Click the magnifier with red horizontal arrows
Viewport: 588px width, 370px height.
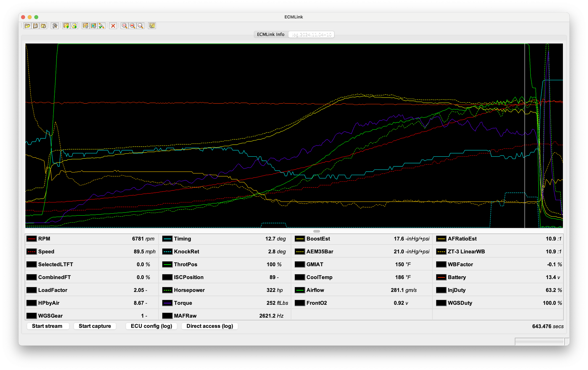point(132,26)
